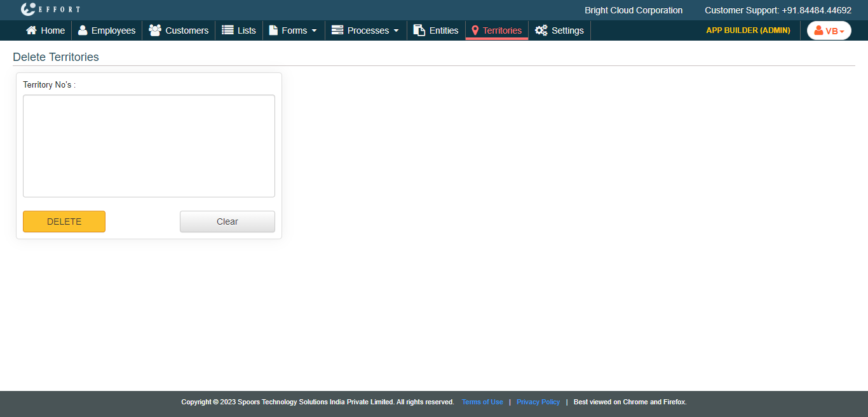
Task: Click the Home house icon
Action: pos(31,30)
